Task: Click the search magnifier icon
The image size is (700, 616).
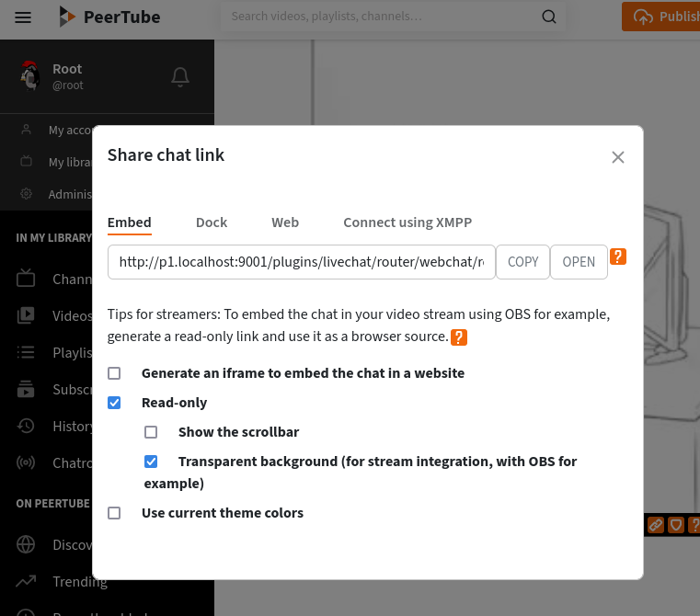Action: point(549,17)
